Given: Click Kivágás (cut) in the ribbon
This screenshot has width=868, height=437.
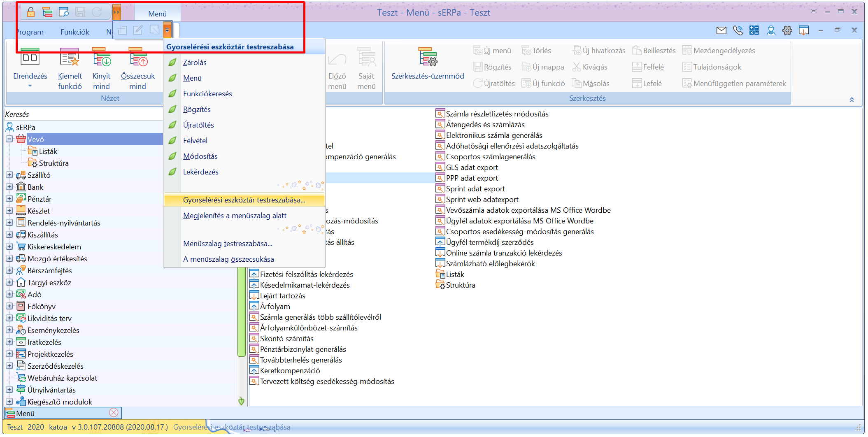Looking at the screenshot, I should click(x=590, y=67).
